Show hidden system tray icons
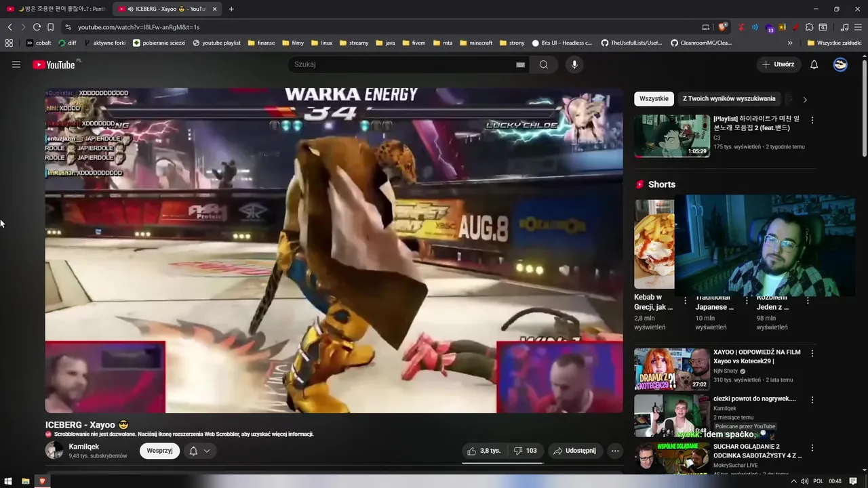 pos(794,481)
